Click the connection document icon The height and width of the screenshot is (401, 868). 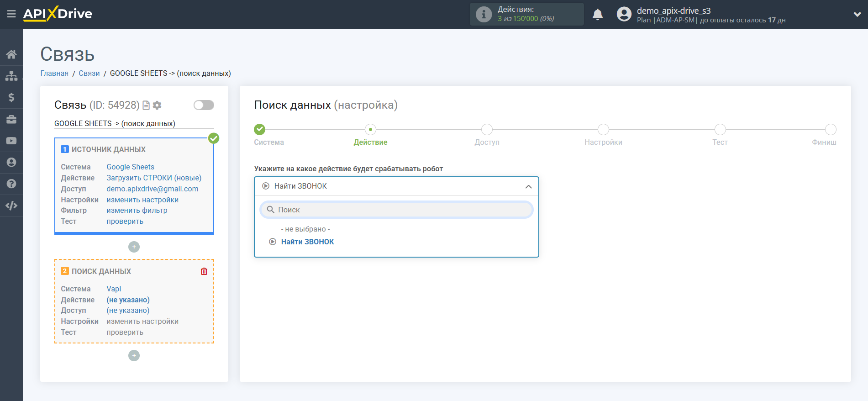(146, 106)
